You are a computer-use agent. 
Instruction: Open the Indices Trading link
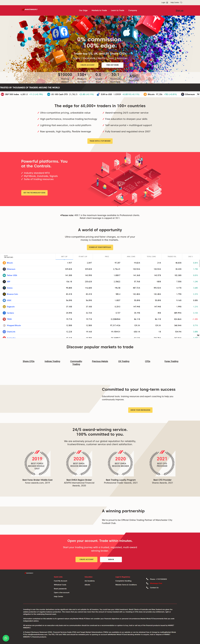pyautogui.click(x=52, y=361)
